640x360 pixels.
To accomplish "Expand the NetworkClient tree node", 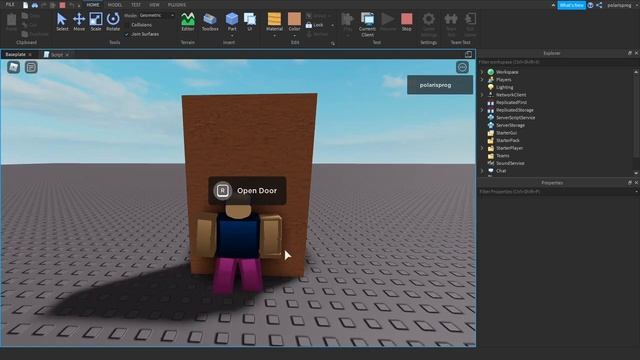I will click(x=482, y=95).
